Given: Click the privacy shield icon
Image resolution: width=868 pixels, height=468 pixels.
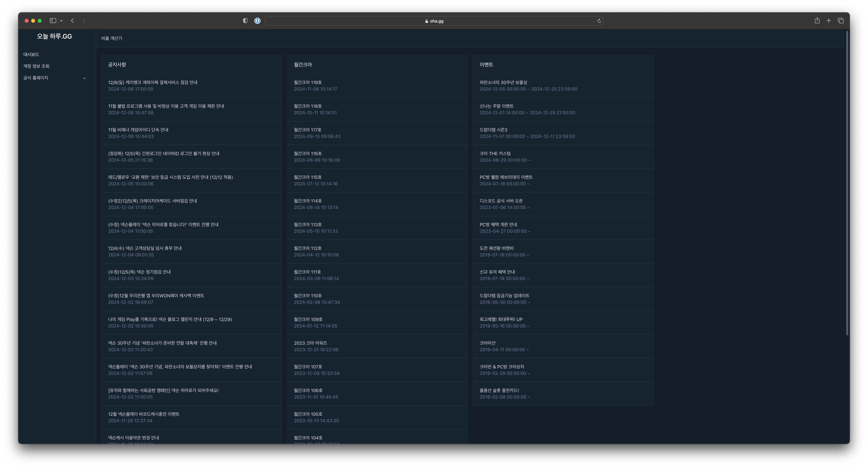Looking at the screenshot, I should [245, 21].
